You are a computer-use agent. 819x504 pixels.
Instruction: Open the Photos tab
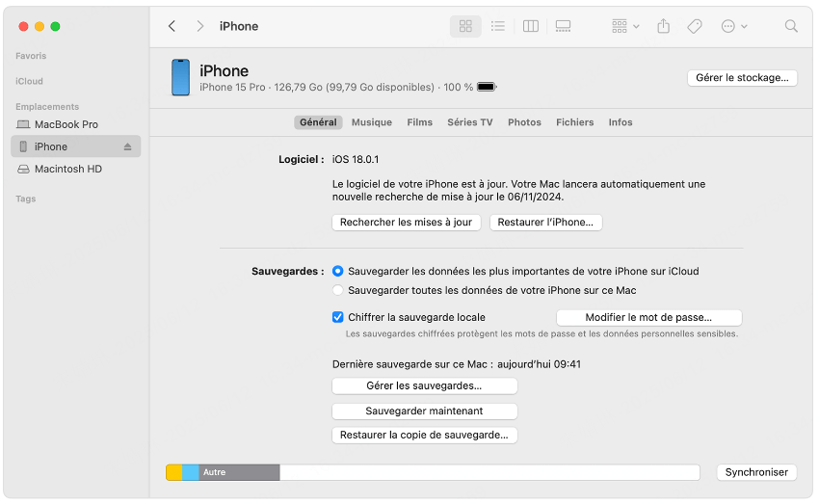coord(524,122)
